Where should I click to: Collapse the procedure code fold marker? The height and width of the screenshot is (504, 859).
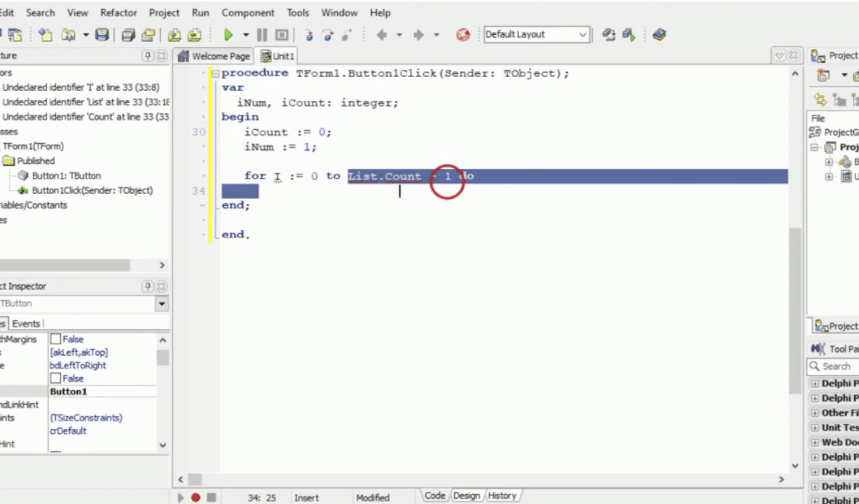pyautogui.click(x=215, y=73)
